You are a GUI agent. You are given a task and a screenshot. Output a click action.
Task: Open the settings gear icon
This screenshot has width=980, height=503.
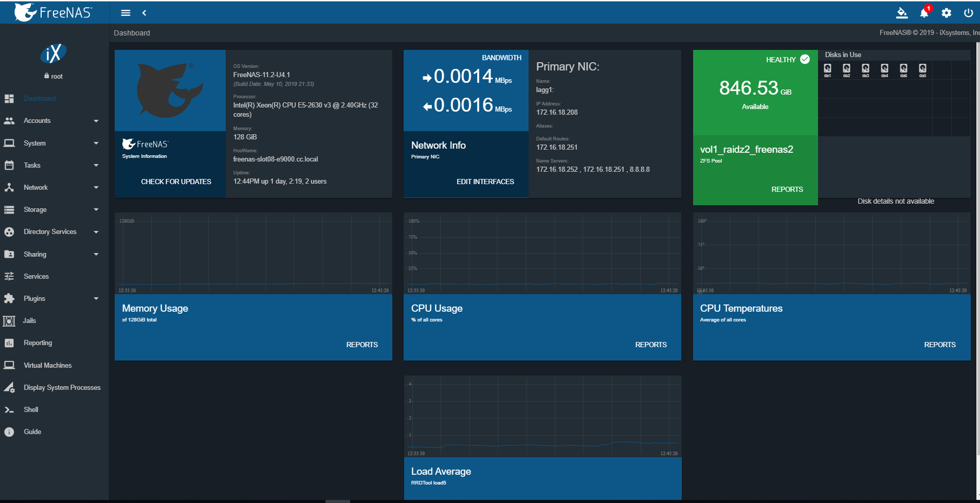coord(947,13)
